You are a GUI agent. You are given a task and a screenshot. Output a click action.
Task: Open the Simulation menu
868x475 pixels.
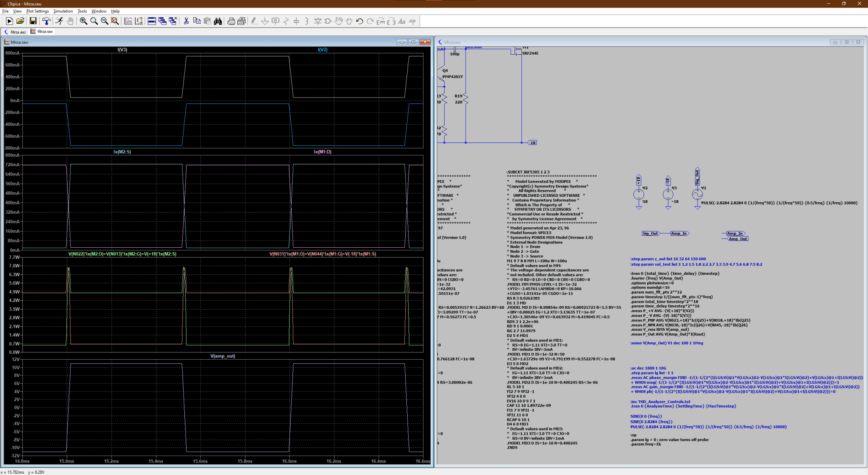63,11
